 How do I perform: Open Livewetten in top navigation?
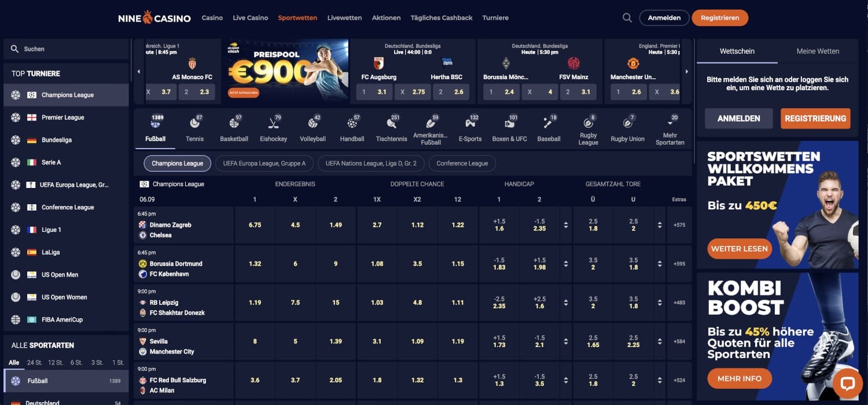coord(344,18)
